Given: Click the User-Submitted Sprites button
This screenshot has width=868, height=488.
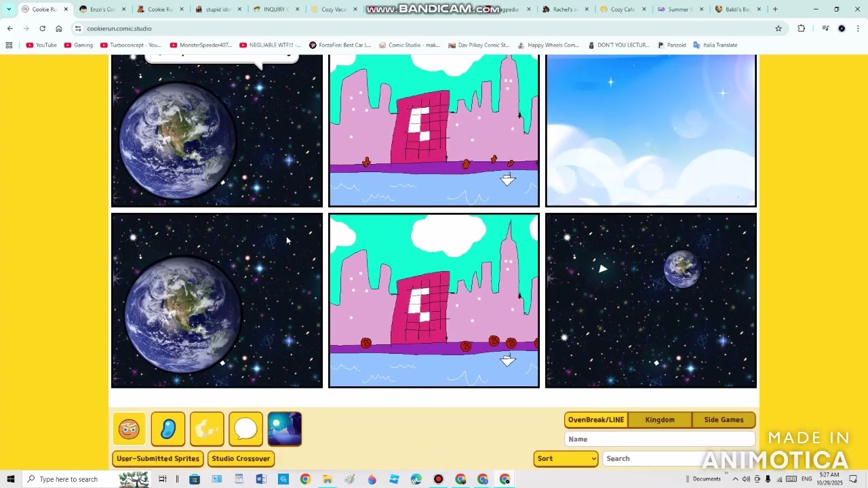Looking at the screenshot, I should pyautogui.click(x=158, y=459).
